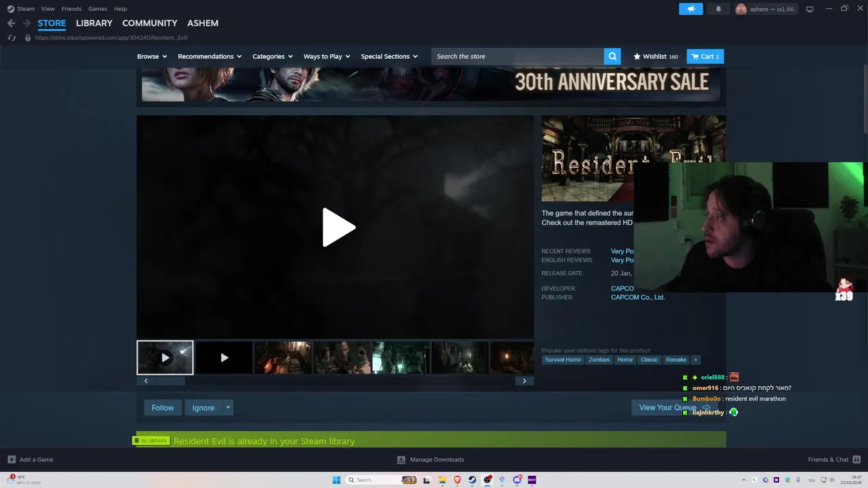The image size is (868, 488).
Task: Open File Explorer from the taskbar
Action: pos(442,480)
